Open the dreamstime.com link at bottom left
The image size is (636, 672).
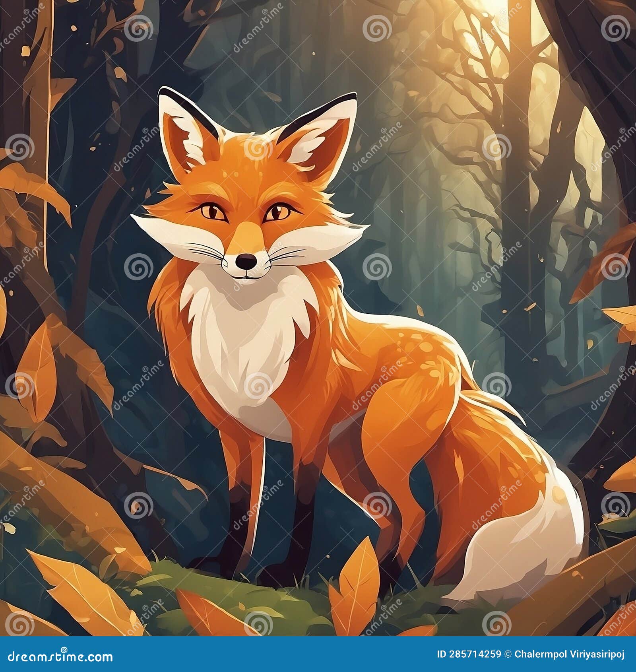pyautogui.click(x=60, y=656)
